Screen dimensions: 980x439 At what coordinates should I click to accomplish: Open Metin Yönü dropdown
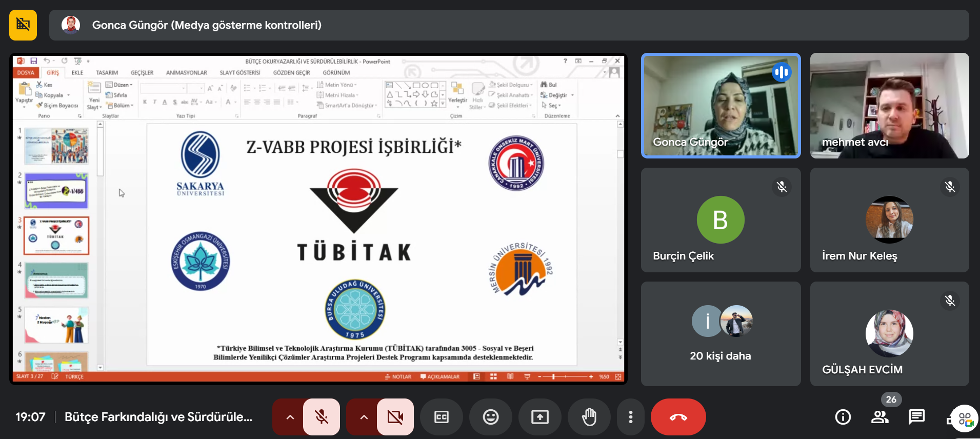pos(337,85)
